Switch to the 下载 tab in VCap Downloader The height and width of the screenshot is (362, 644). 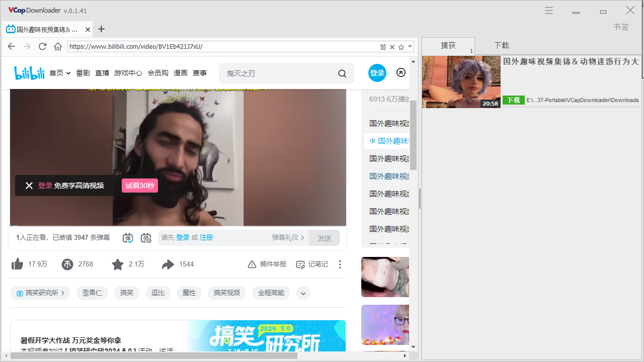tap(501, 45)
